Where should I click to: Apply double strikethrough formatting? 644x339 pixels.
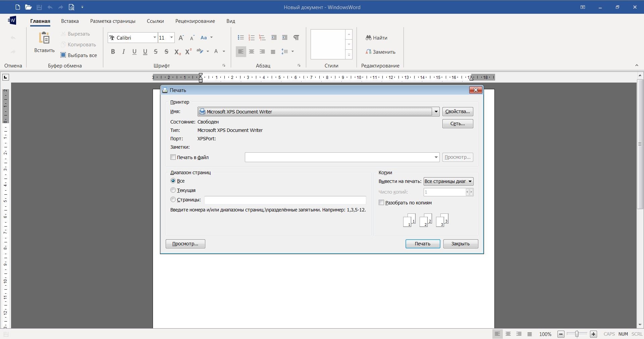166,51
